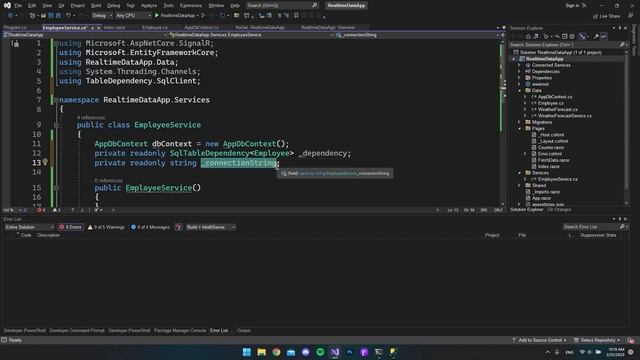
Task: Open the _connectionString member dropdown
Action: click(x=418, y=35)
